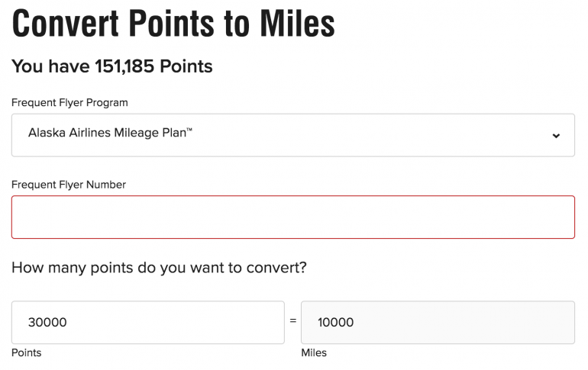Viewport: 588px width, 370px height.
Task: Click the Miles label below the field
Action: coord(314,353)
